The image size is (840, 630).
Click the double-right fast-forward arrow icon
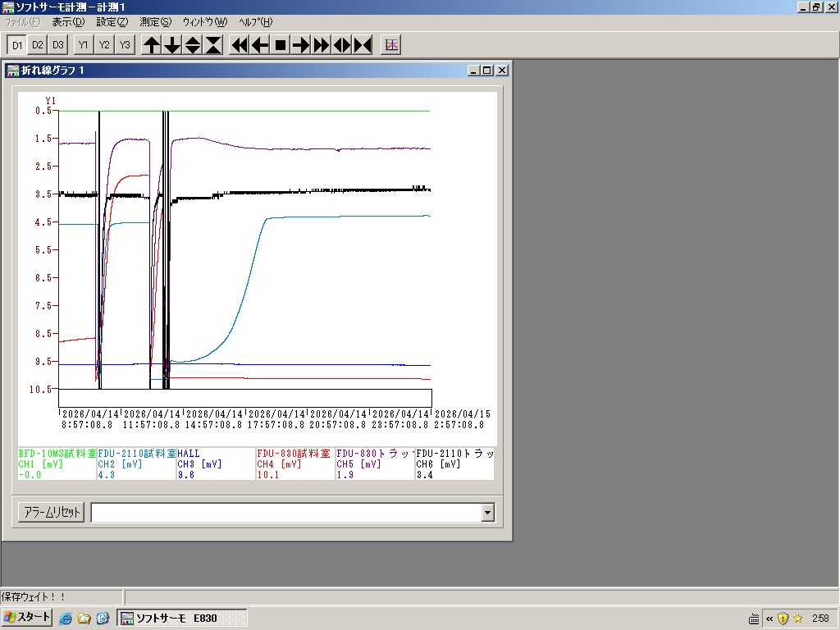click(322, 45)
